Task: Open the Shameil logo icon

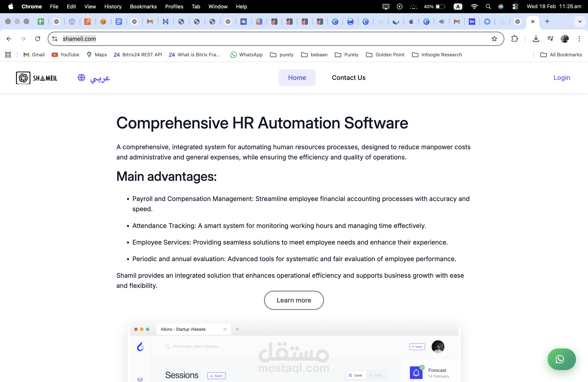Action: click(x=23, y=78)
